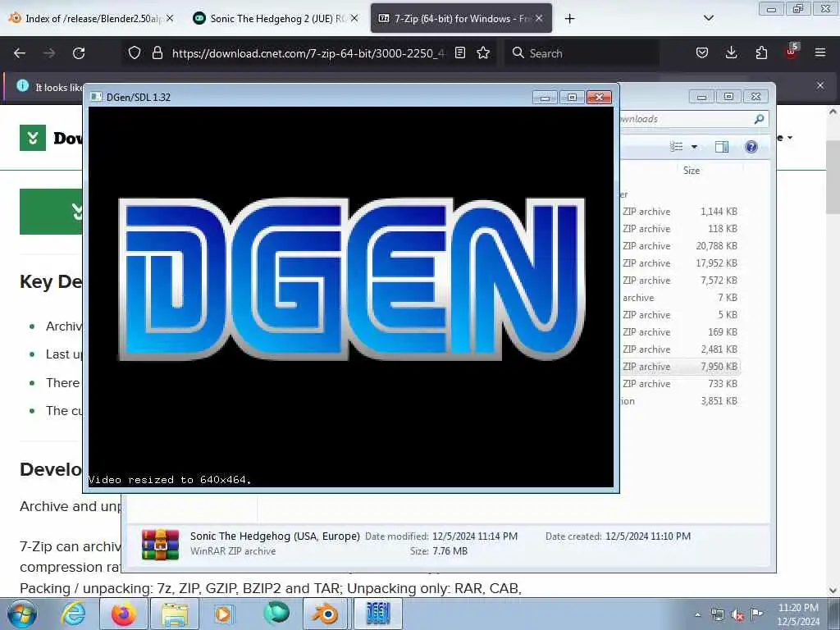Close the 7-Zip for Windows tab
This screenshot has width=840, height=630.
pos(539,19)
